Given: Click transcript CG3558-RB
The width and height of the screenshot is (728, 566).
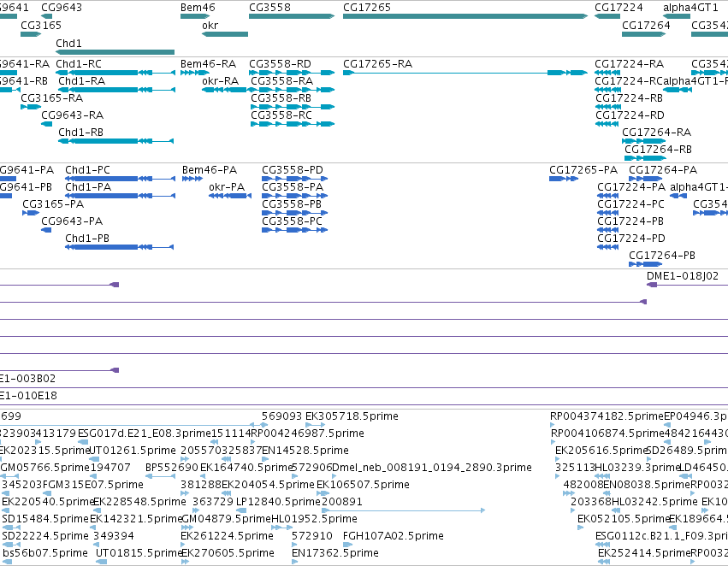Looking at the screenshot, I should [281, 97].
